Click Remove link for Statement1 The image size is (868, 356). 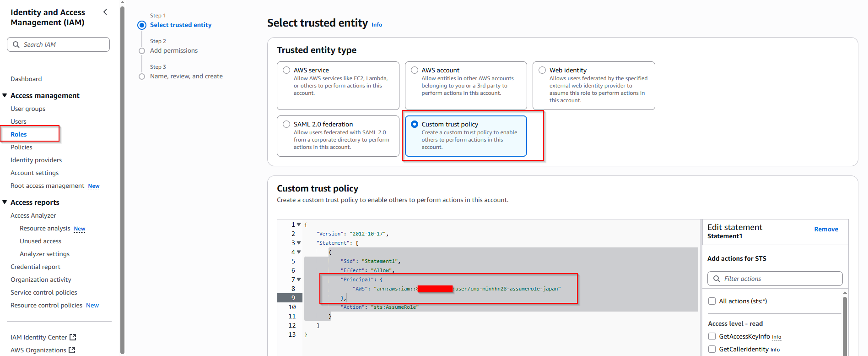click(x=826, y=229)
